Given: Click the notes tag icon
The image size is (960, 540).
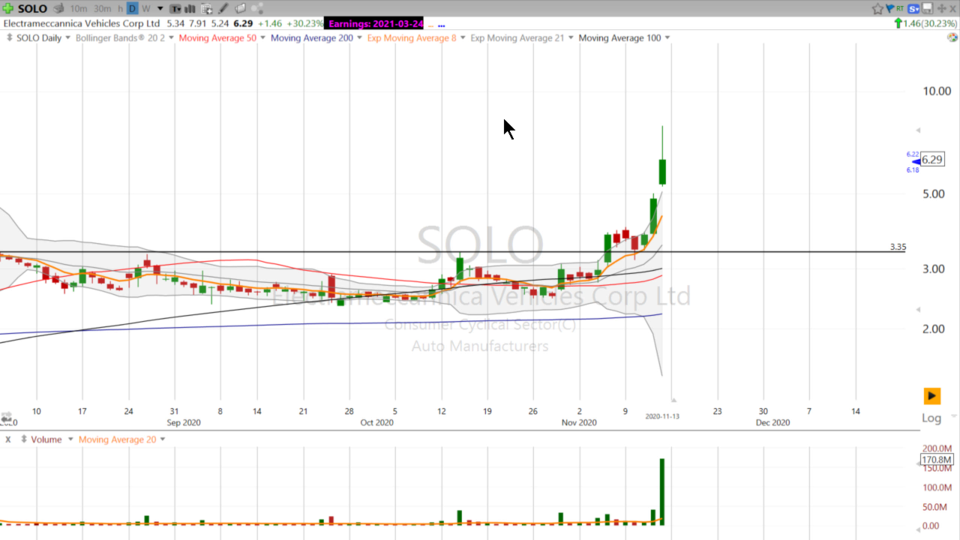Looking at the screenshot, I should tap(241, 9).
